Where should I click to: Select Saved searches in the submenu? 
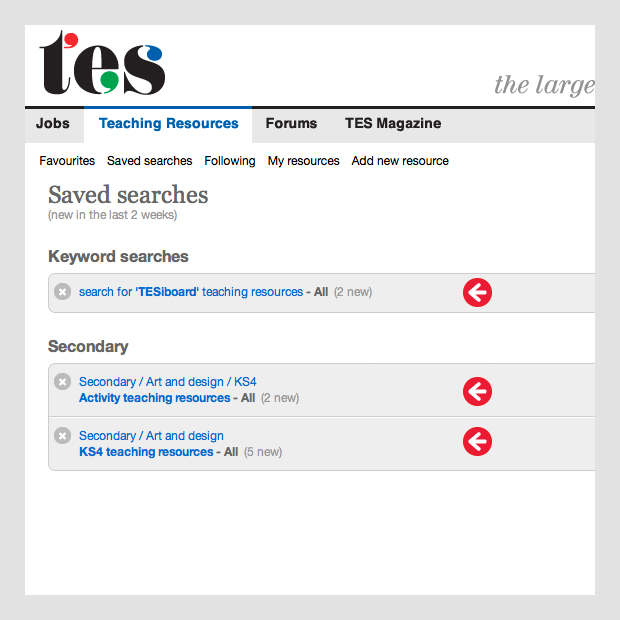click(x=149, y=161)
